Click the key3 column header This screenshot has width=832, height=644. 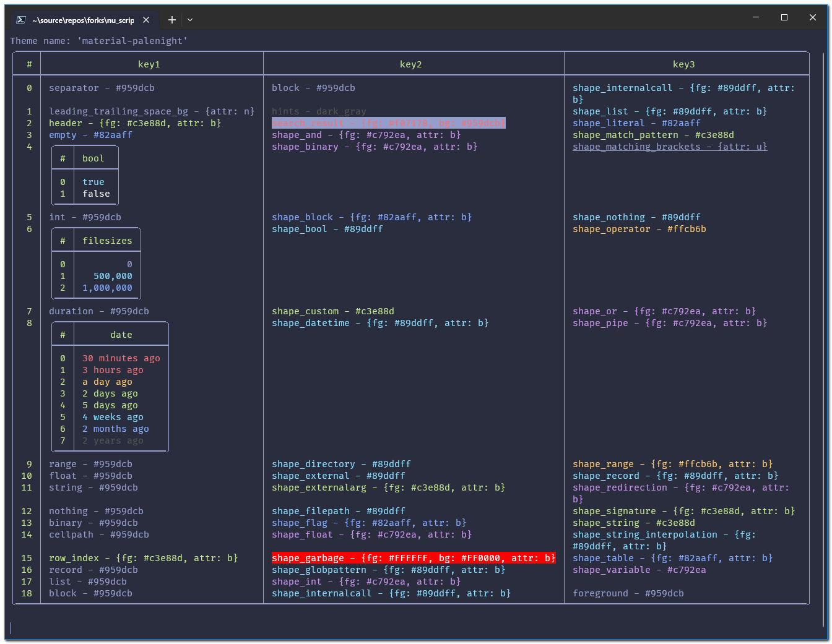[x=684, y=64]
